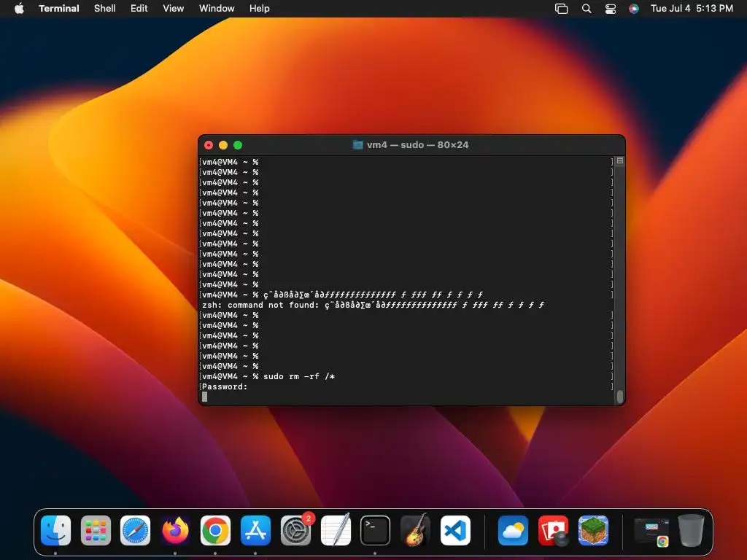Open the Help menu

[260, 8]
